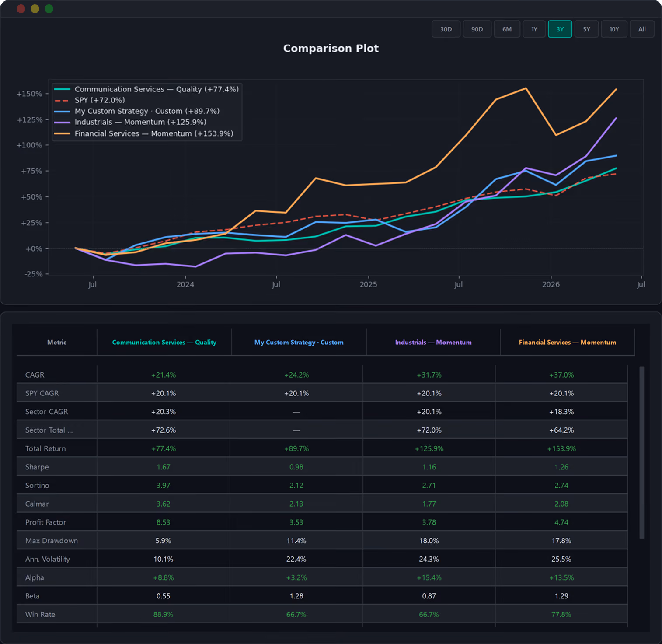
Task: Click the 2025 x-axis tick label
Action: coord(369,284)
